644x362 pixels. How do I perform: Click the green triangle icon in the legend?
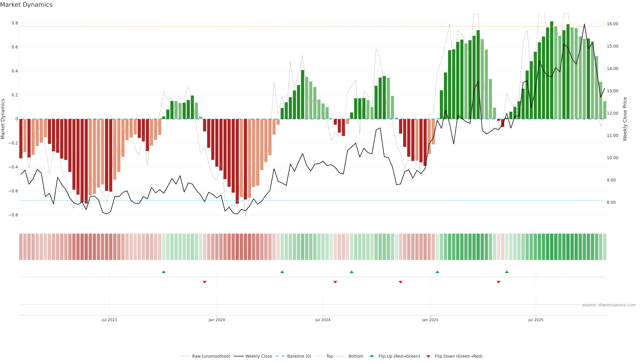372,356
